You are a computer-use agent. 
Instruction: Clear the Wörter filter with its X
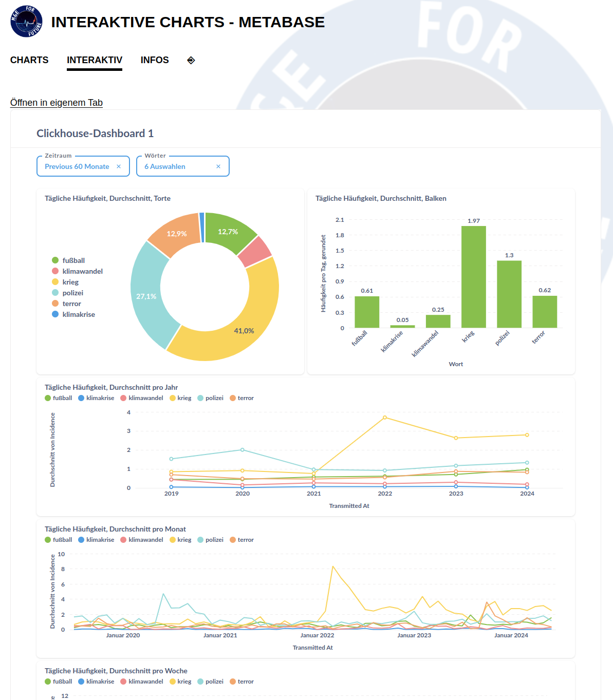point(218,166)
